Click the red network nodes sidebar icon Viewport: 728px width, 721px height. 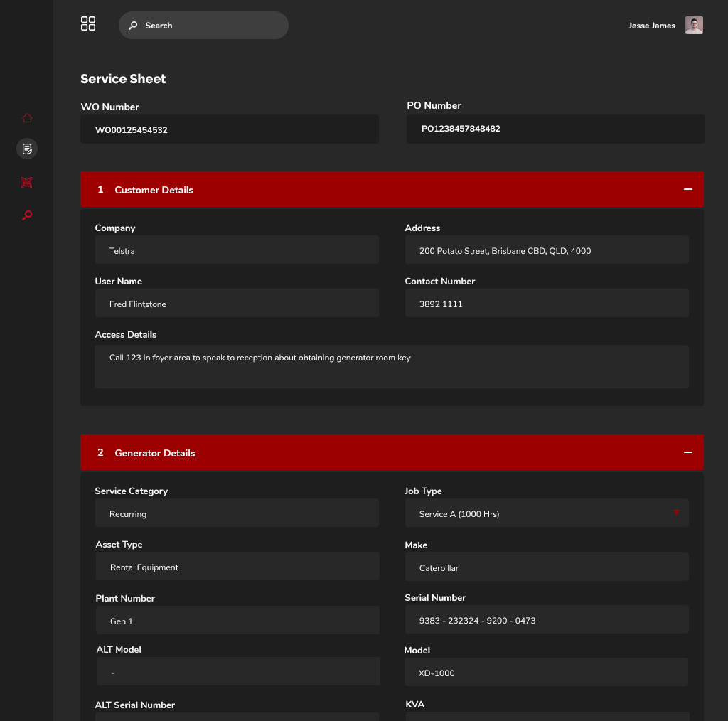pos(27,183)
